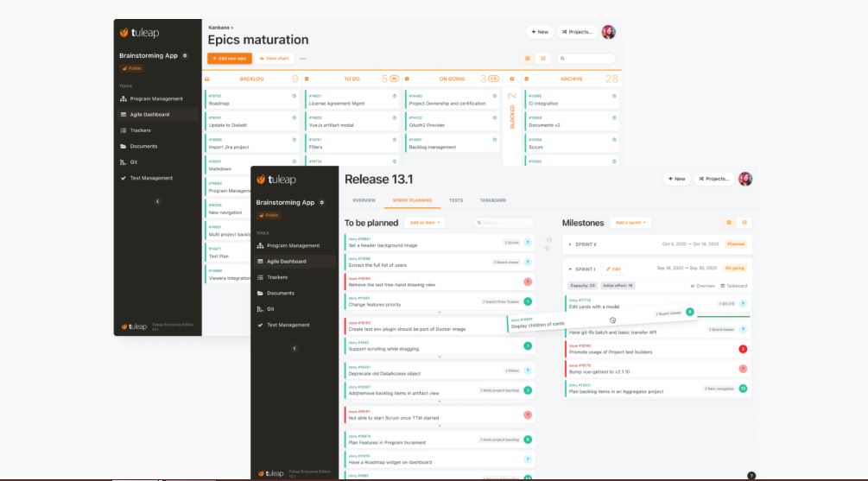
Task: Switch milestones to detailed card view
Action: pyautogui.click(x=729, y=223)
